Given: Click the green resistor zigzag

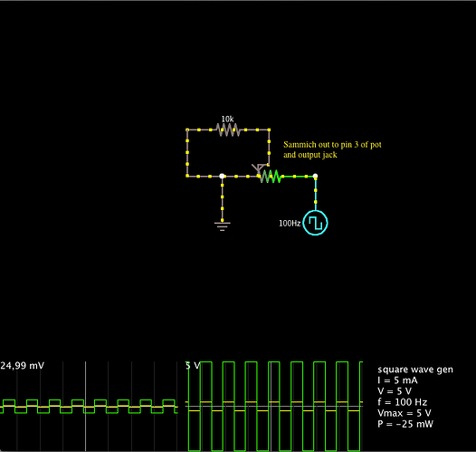Looking at the screenshot, I should [271, 177].
